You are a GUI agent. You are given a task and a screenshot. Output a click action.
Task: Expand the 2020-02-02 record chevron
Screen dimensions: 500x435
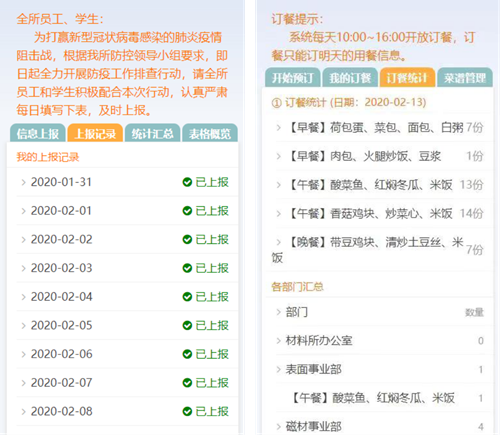point(23,240)
